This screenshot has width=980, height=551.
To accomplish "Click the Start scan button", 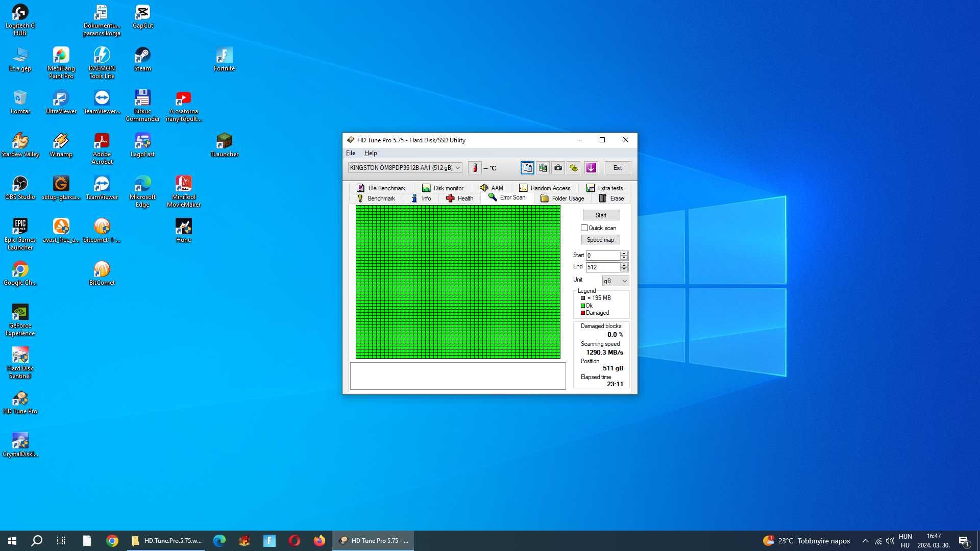I will 601,215.
